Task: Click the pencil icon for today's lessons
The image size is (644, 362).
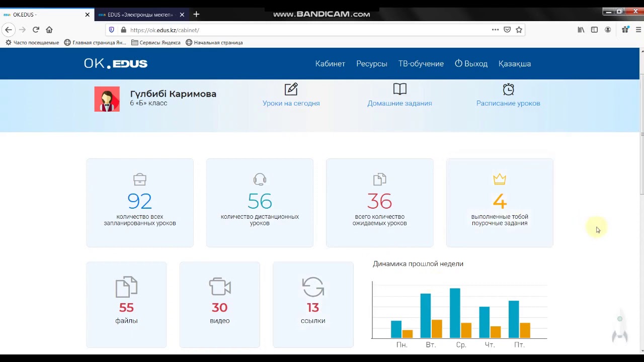Action: coord(291,89)
